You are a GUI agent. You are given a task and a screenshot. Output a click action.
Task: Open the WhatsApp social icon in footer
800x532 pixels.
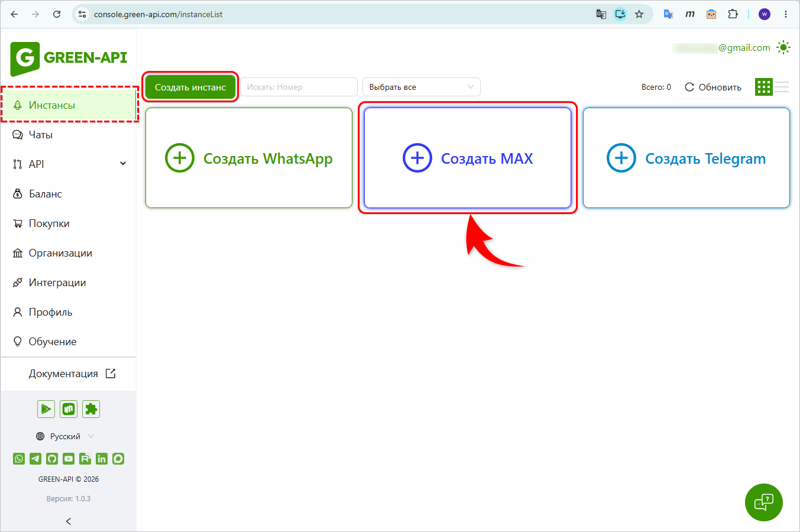tap(19, 459)
